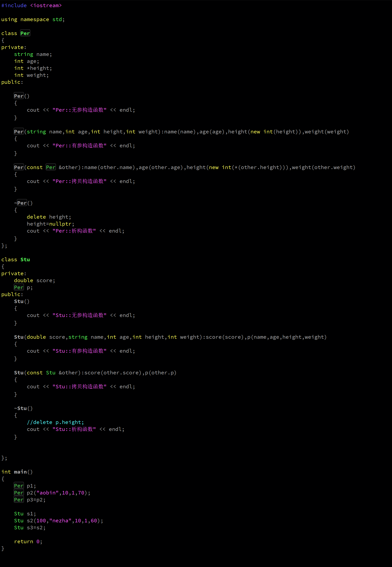Click the '//delete p.height;' comment

coord(55,422)
